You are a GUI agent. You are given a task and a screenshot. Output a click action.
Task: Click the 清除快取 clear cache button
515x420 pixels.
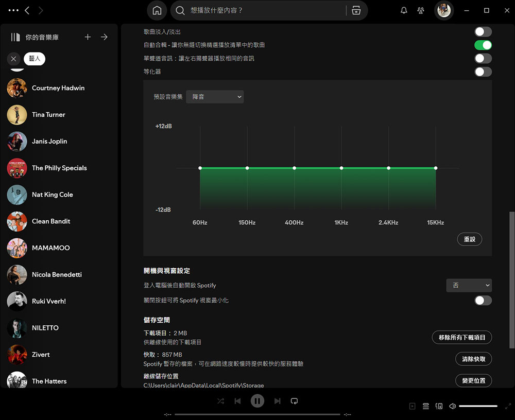pyautogui.click(x=473, y=359)
